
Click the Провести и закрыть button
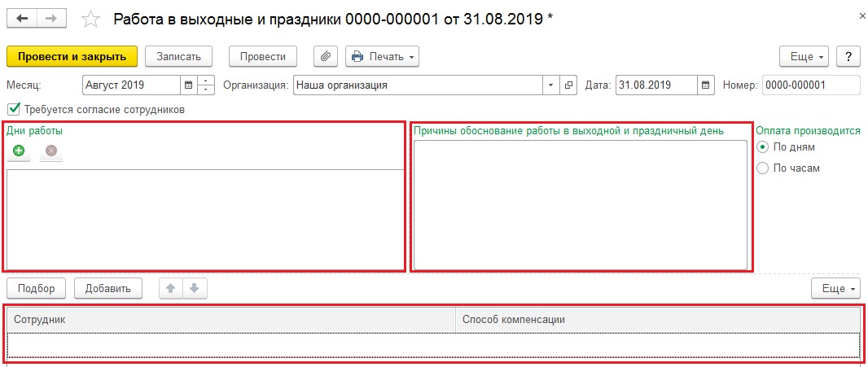[x=72, y=56]
